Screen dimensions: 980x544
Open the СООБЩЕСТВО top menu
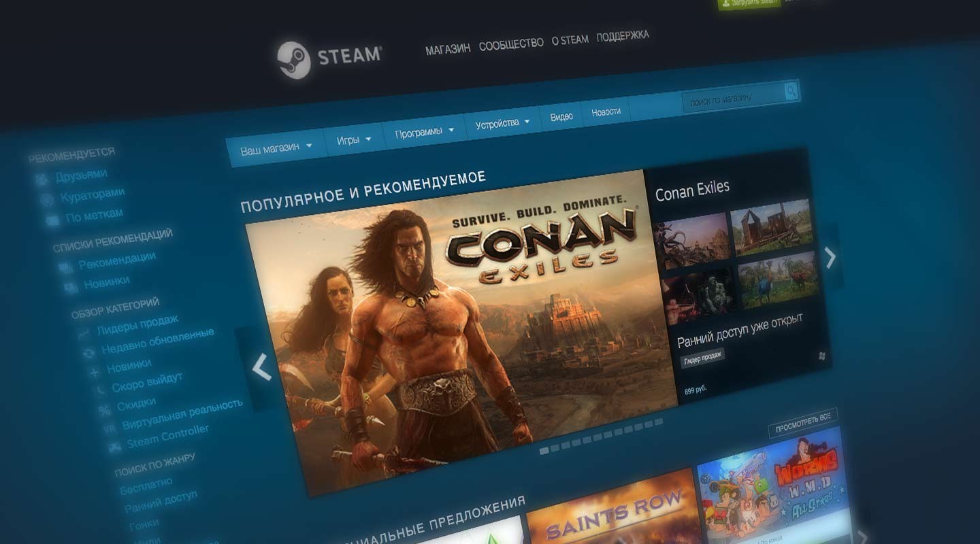tap(511, 44)
